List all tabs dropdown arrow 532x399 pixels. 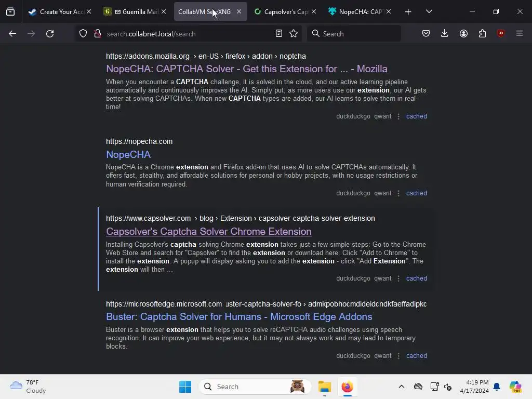(x=429, y=11)
